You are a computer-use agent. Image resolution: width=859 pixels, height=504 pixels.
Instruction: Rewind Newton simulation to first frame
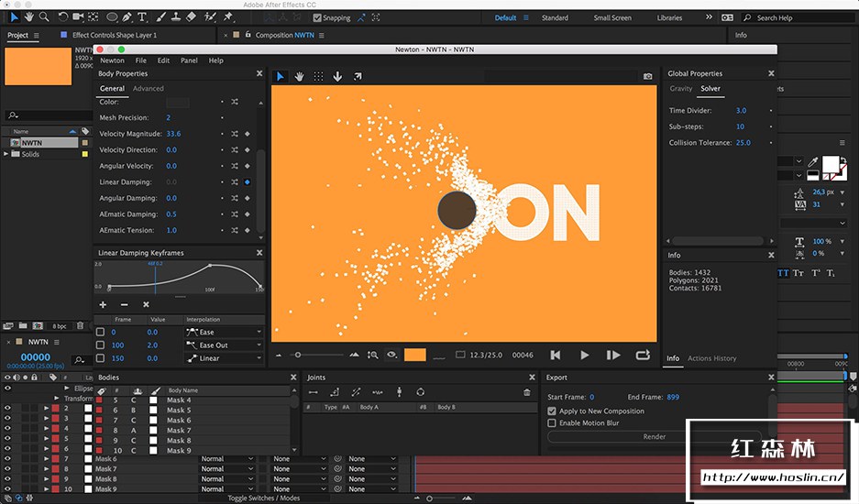click(555, 355)
